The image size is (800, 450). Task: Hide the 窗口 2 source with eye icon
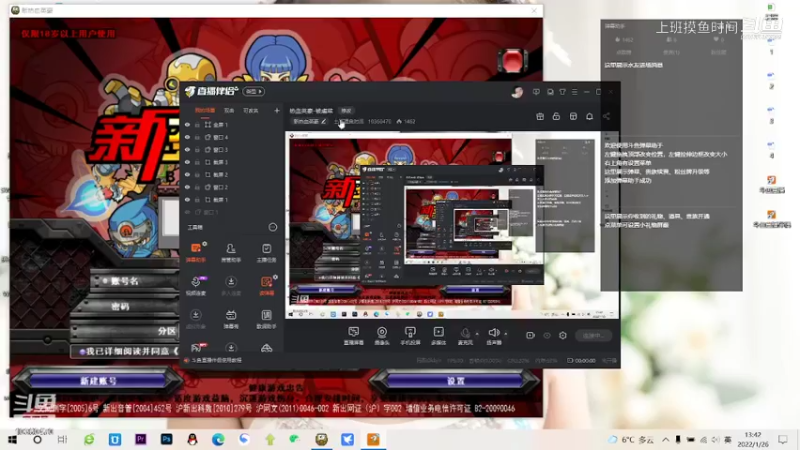click(x=187, y=187)
